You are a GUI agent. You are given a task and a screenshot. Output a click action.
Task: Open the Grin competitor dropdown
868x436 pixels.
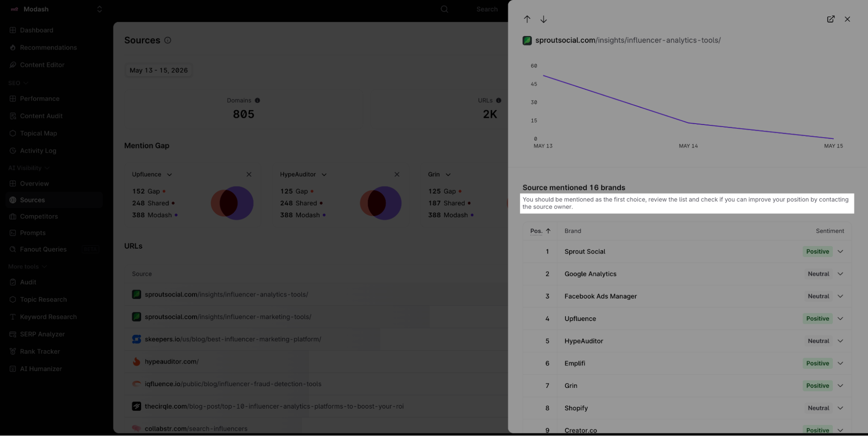tap(439, 174)
